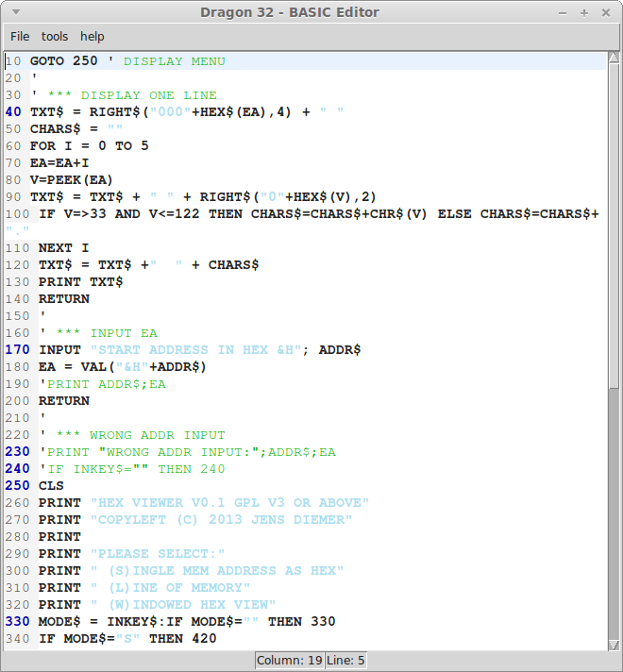The height and width of the screenshot is (672, 623).
Task: Click the RETURN on line 200
Action: coord(64,401)
